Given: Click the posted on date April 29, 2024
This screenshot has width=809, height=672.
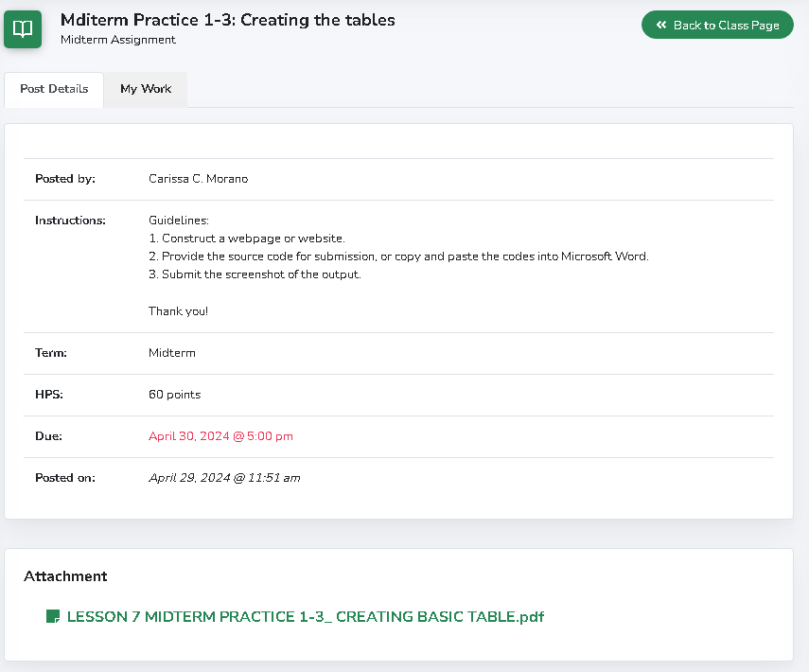Looking at the screenshot, I should [x=224, y=478].
